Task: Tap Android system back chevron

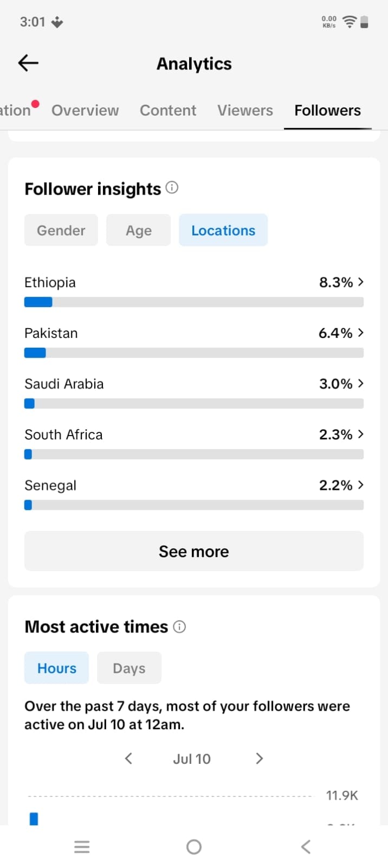Action: [x=306, y=847]
